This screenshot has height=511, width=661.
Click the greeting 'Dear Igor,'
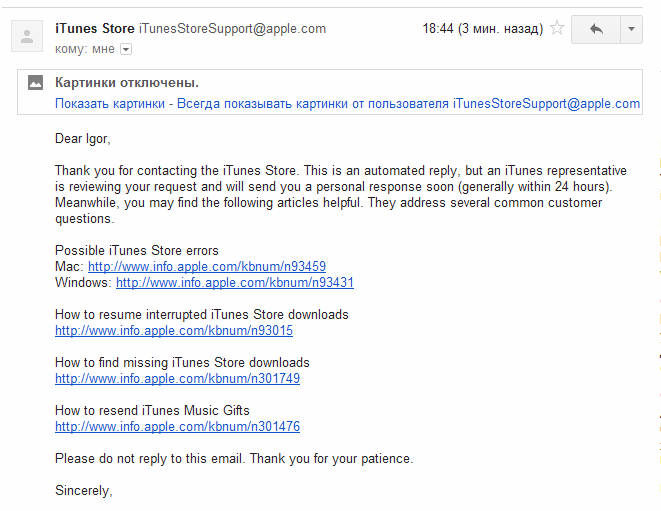coord(83,139)
